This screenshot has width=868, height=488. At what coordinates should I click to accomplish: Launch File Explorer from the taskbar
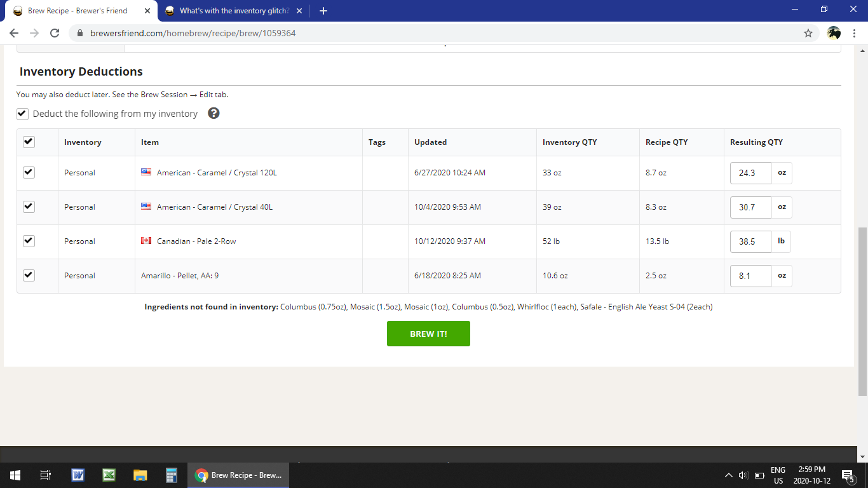click(140, 475)
